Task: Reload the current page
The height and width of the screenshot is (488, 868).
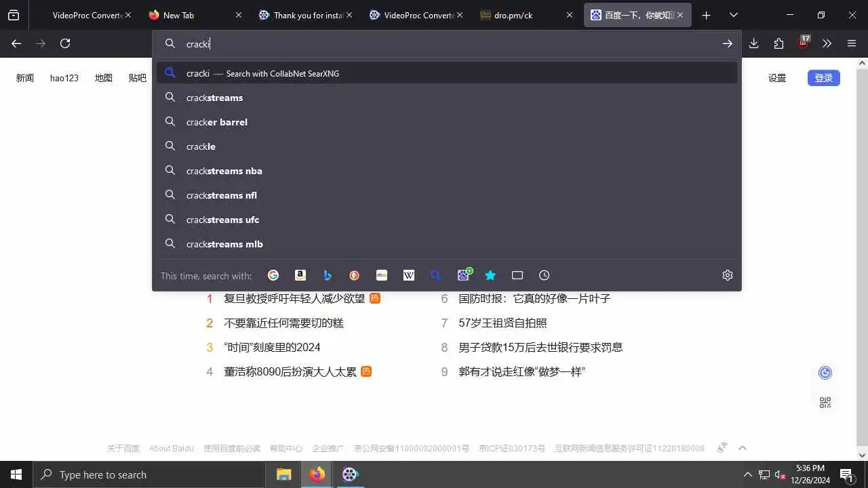Action: tap(65, 43)
